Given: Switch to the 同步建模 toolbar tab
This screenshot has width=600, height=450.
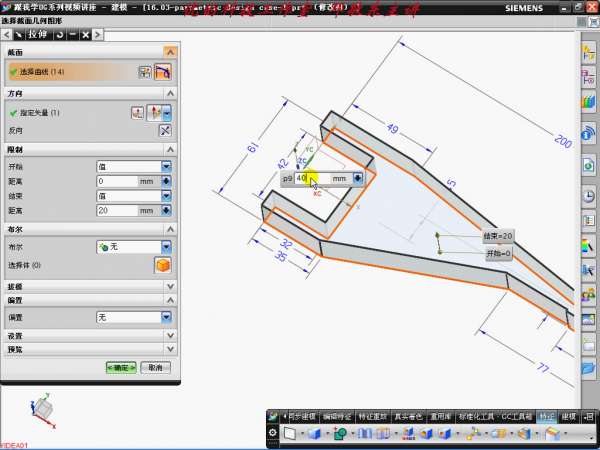Looking at the screenshot, I should tap(298, 415).
